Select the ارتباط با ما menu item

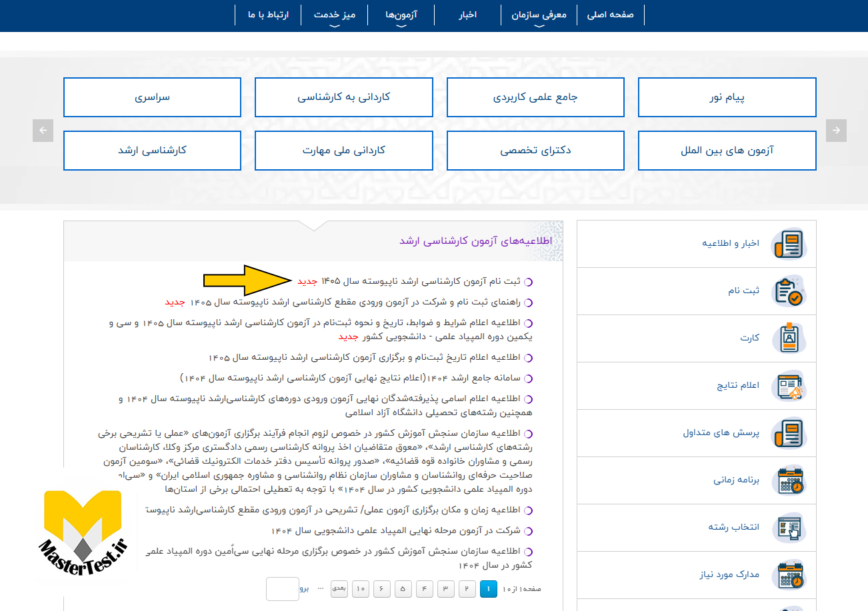(268, 15)
